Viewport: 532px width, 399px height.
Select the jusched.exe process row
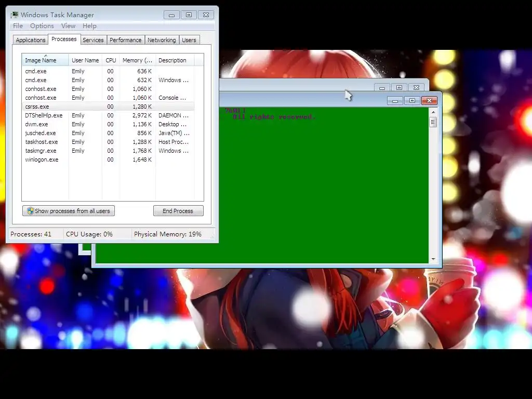pos(108,133)
